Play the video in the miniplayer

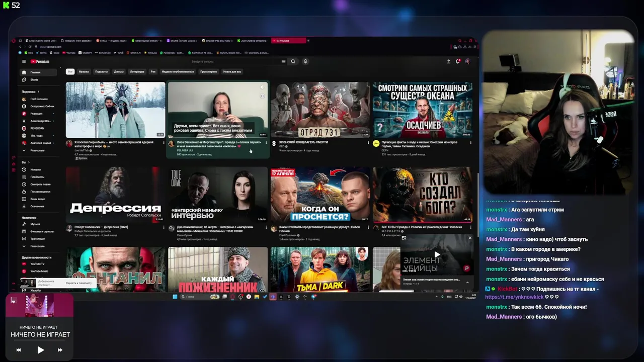tap(437, 255)
